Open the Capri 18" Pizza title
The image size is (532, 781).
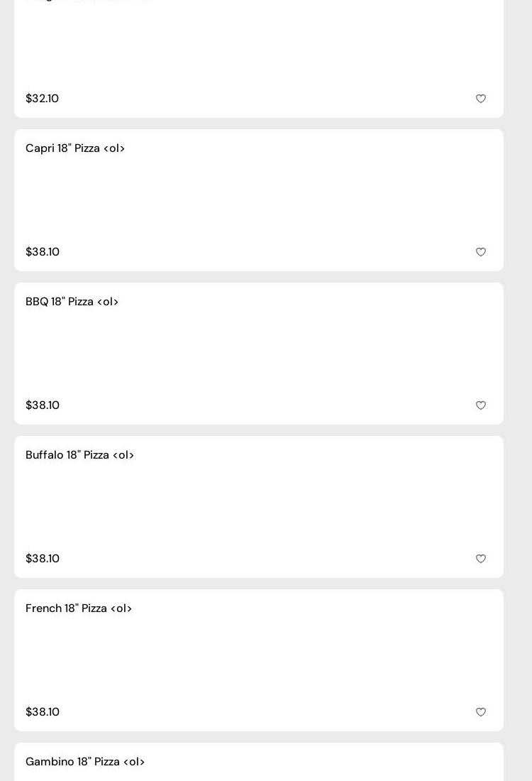pos(75,148)
